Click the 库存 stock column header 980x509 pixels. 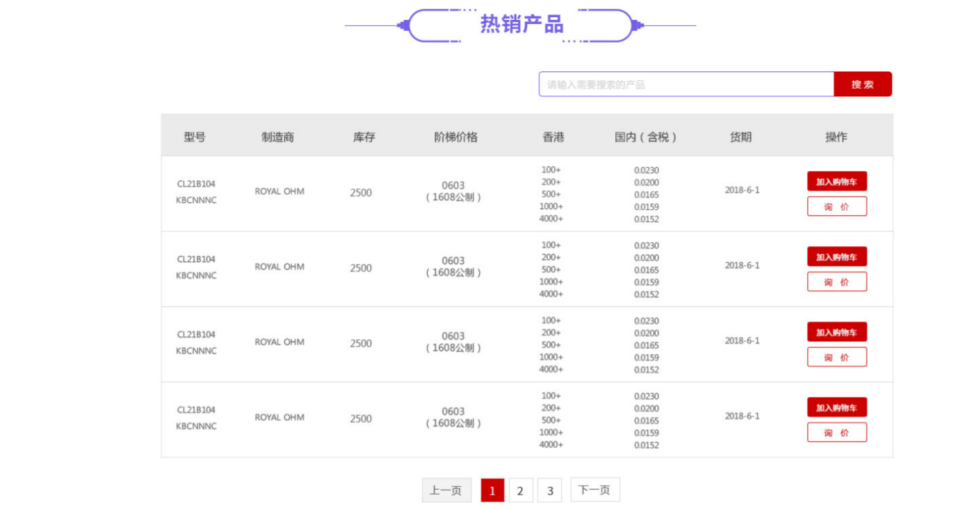tap(364, 137)
